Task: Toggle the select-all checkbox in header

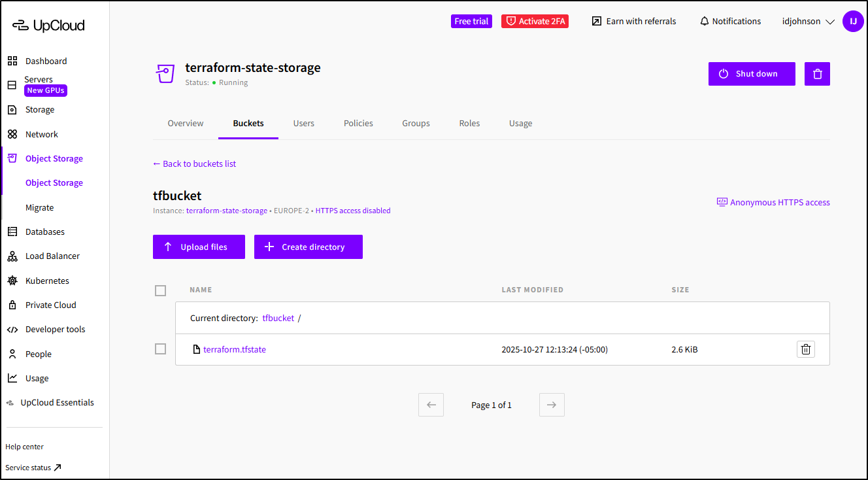Action: [x=161, y=290]
